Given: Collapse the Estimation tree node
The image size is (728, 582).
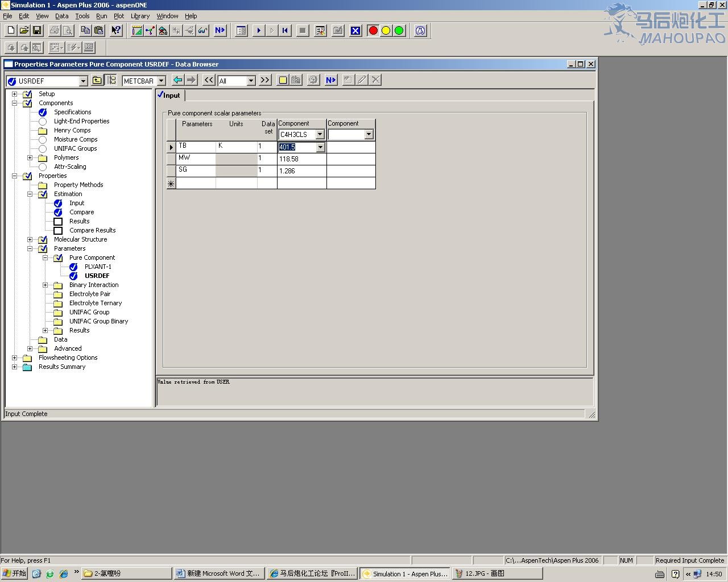Looking at the screenshot, I should [30, 194].
